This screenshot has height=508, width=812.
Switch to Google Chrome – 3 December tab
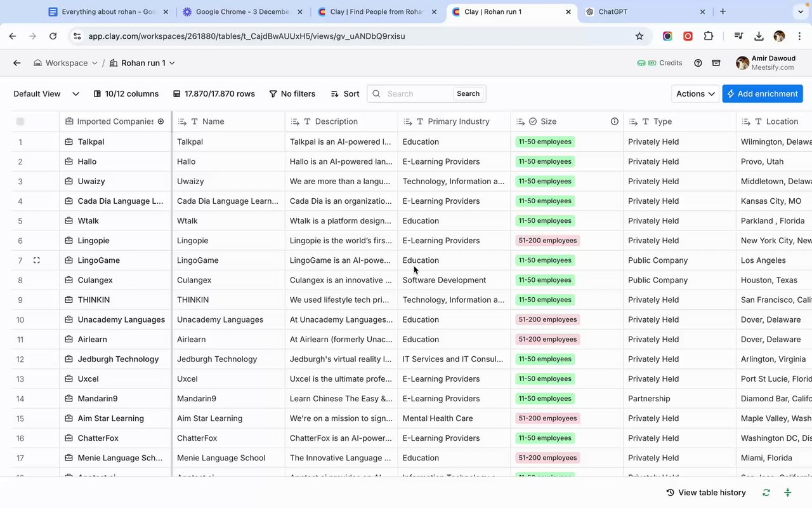tap(242, 11)
